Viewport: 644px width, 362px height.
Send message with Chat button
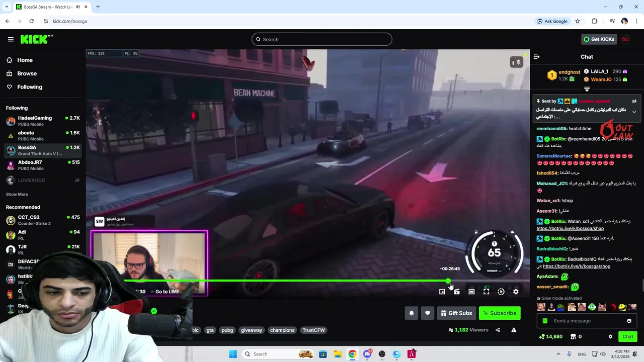pos(628,336)
